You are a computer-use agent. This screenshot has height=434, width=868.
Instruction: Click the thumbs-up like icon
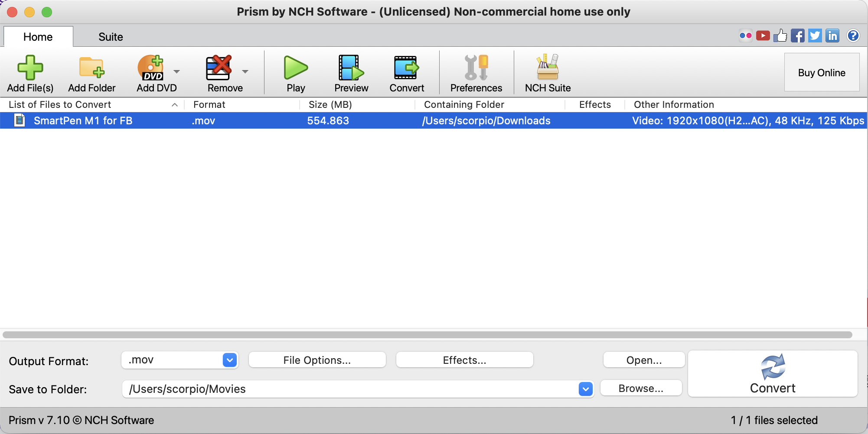780,36
